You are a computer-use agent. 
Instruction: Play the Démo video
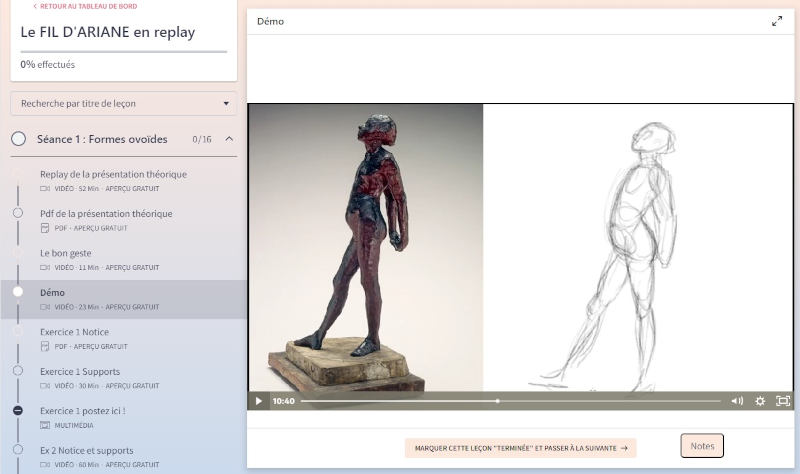coord(258,401)
